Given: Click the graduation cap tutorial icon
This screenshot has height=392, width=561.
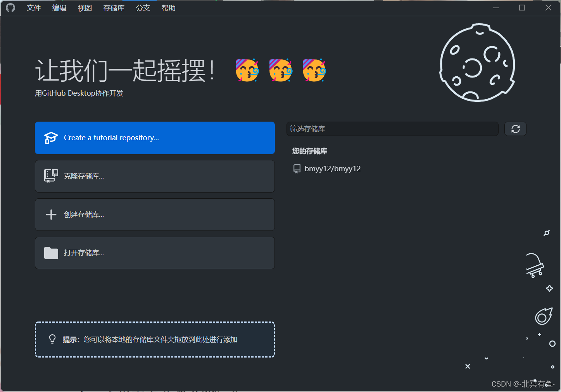Looking at the screenshot, I should tap(51, 138).
